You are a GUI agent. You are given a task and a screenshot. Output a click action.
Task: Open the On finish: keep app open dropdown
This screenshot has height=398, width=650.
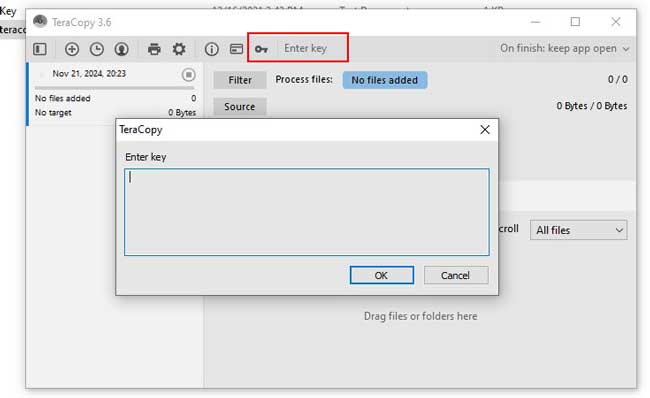564,49
